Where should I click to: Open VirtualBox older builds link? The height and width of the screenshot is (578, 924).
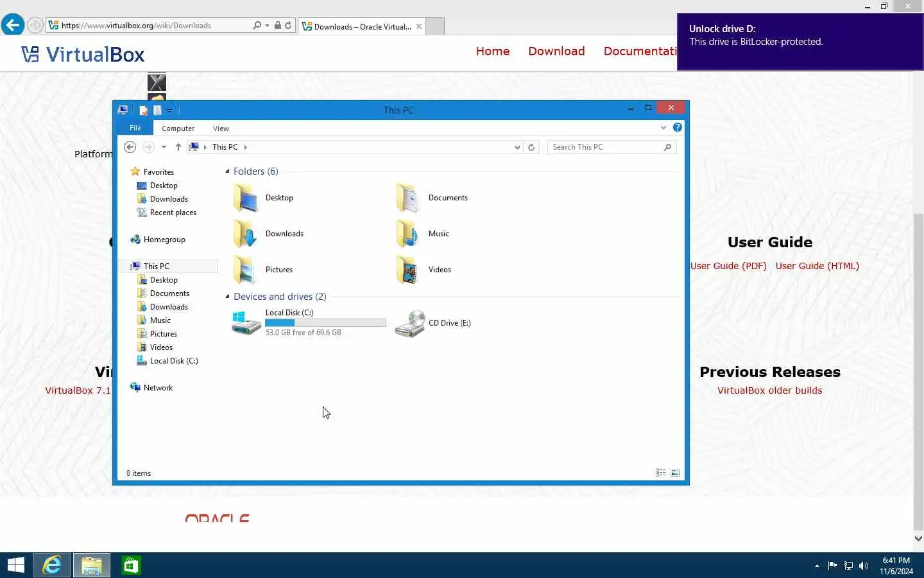tap(769, 390)
